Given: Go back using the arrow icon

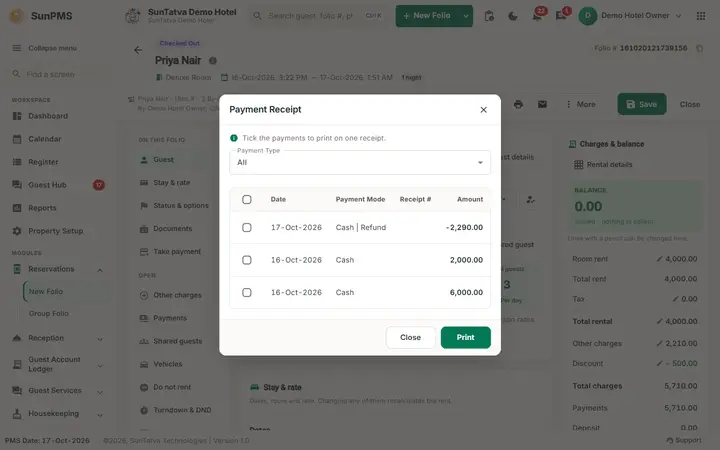Looking at the screenshot, I should coord(138,50).
